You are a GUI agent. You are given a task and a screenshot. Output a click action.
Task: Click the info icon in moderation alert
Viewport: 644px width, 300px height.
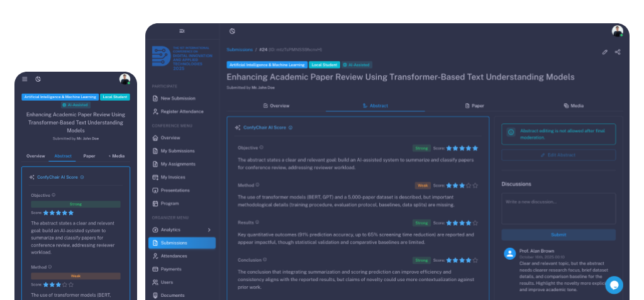pos(511,132)
